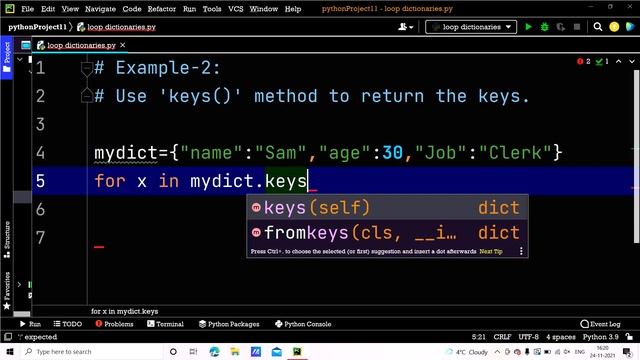Viewport: 640px width, 360px height.
Task: Select the loop dictionaries.py editor tab
Action: (x=81, y=45)
